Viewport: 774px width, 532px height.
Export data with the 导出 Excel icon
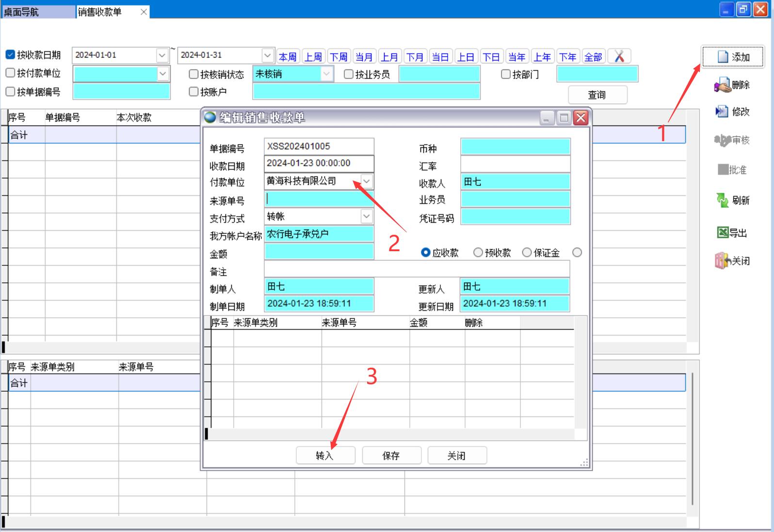tap(723, 233)
